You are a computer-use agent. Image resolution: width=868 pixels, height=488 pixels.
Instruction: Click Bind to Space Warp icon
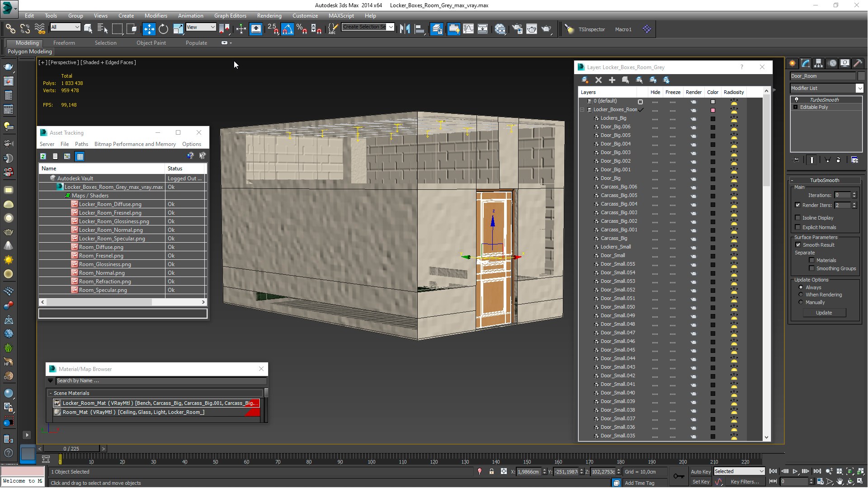tap(40, 29)
